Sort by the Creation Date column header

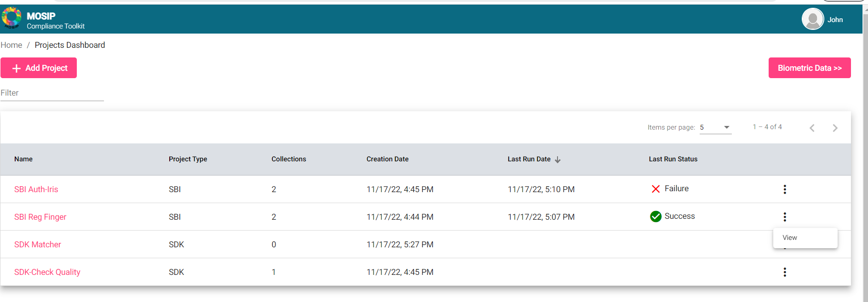(x=387, y=159)
